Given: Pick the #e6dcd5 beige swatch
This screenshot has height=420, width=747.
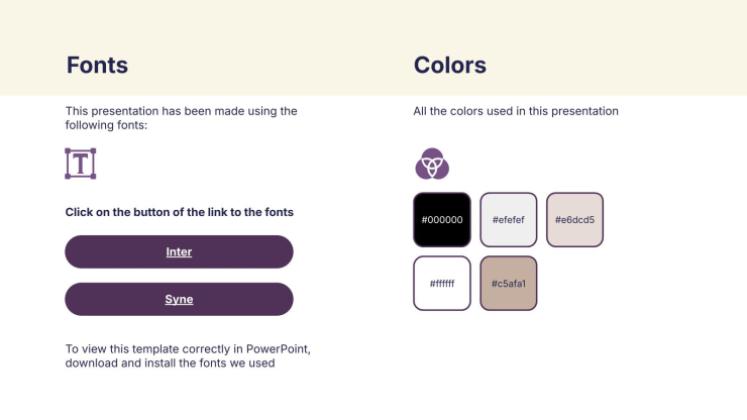Looking at the screenshot, I should point(575,220).
